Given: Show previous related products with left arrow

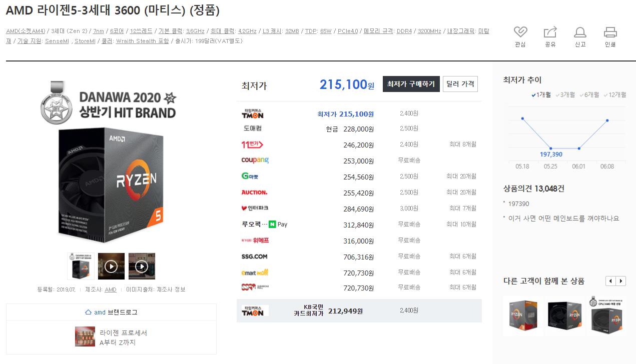Looking at the screenshot, I should point(610,281).
